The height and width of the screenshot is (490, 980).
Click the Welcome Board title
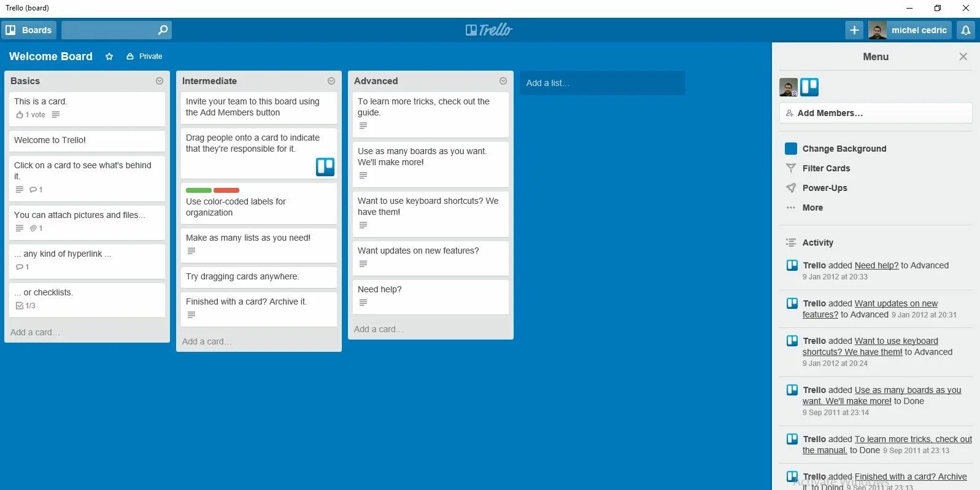point(51,56)
